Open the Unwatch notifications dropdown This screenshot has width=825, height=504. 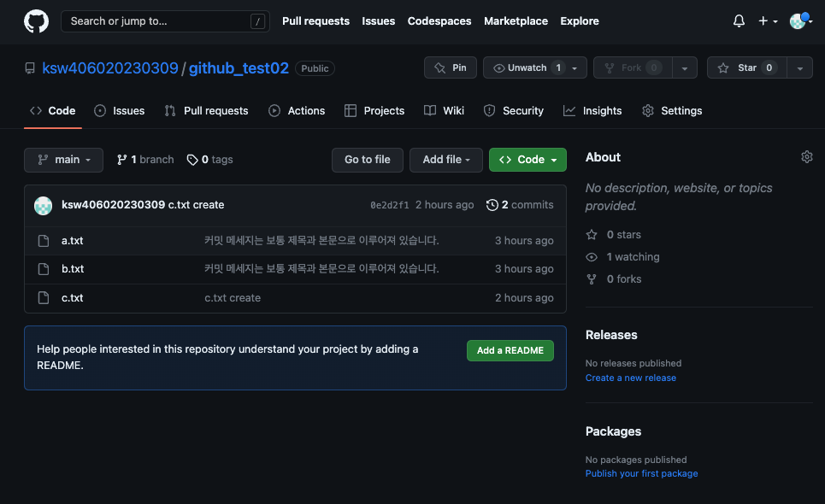pyautogui.click(x=534, y=67)
